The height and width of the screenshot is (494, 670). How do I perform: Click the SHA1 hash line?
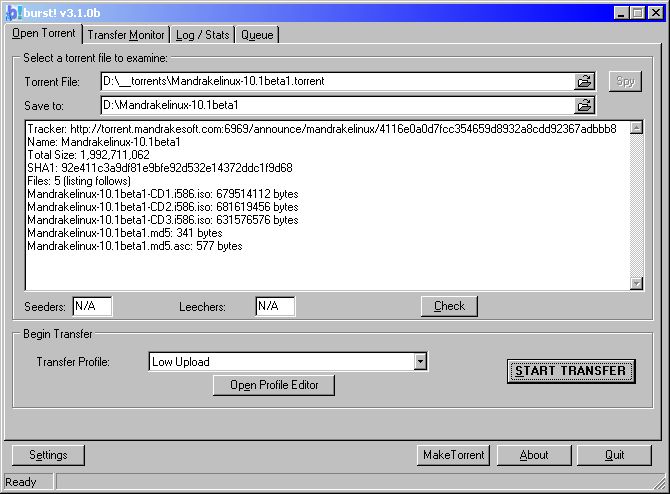pos(160,168)
